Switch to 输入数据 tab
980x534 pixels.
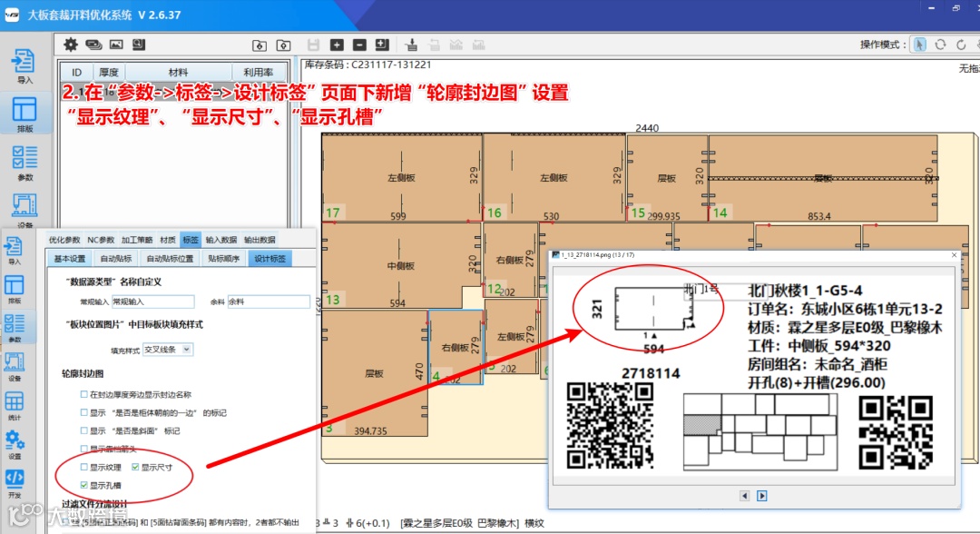221,240
